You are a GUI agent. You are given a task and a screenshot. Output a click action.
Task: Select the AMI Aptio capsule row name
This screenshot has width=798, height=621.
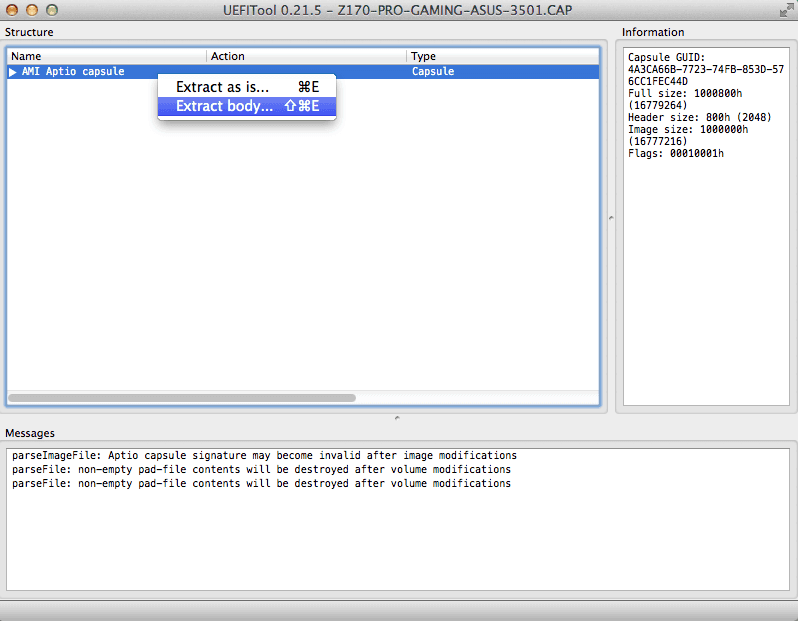(73, 71)
